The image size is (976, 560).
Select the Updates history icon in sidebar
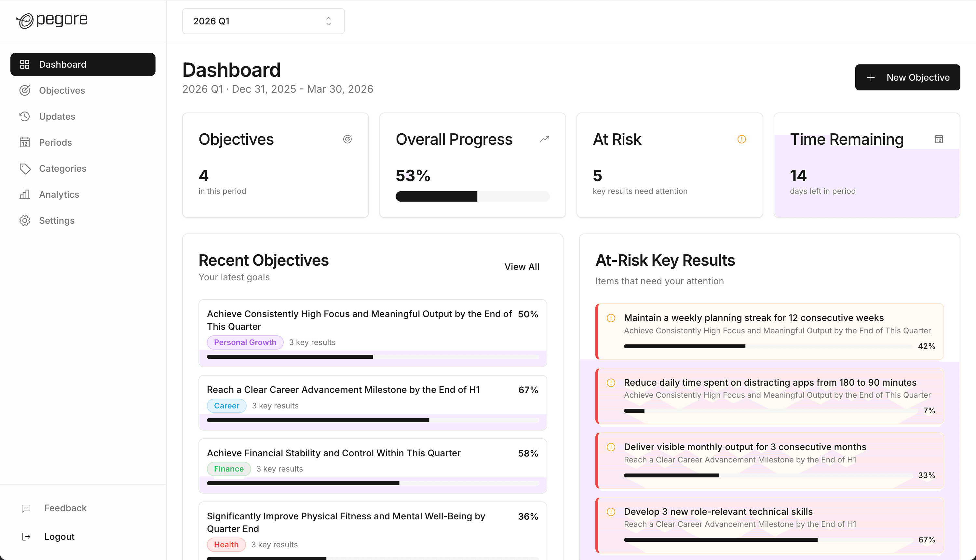click(x=25, y=116)
